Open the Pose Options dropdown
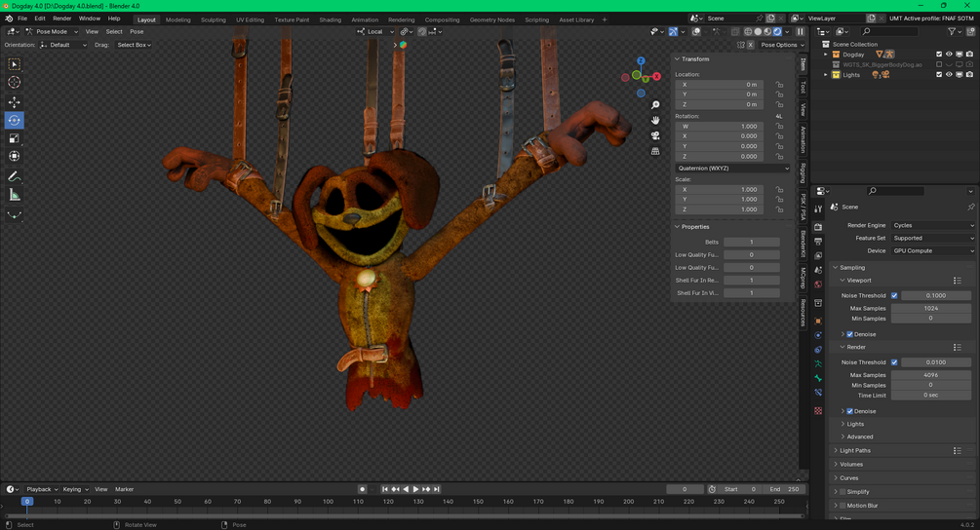The width and height of the screenshot is (980, 530). pyautogui.click(x=782, y=45)
